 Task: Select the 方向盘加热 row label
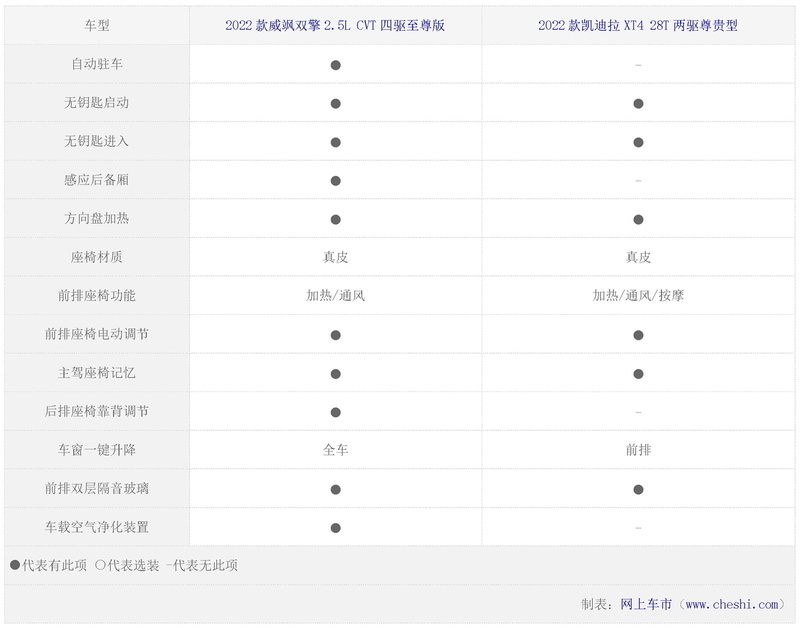click(x=96, y=218)
